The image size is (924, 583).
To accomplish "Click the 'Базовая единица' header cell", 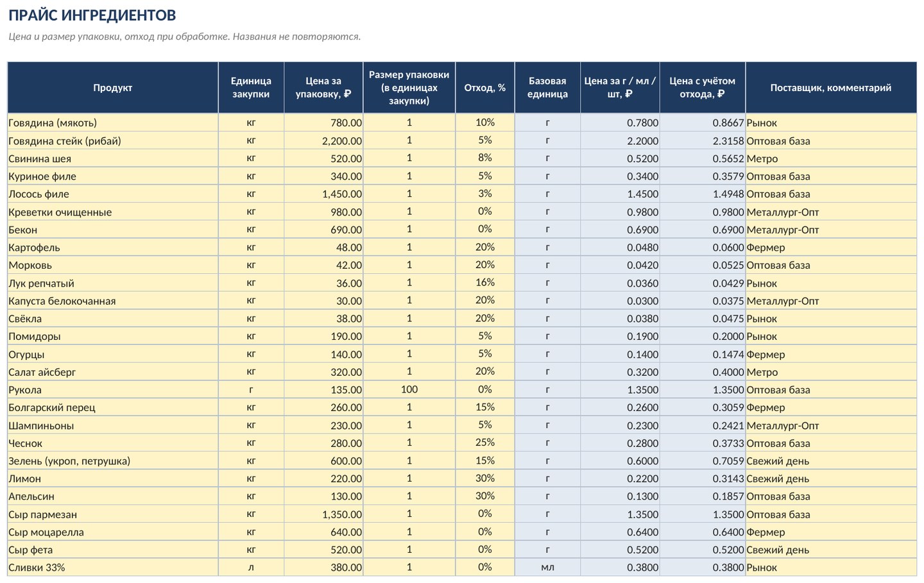I will point(547,88).
